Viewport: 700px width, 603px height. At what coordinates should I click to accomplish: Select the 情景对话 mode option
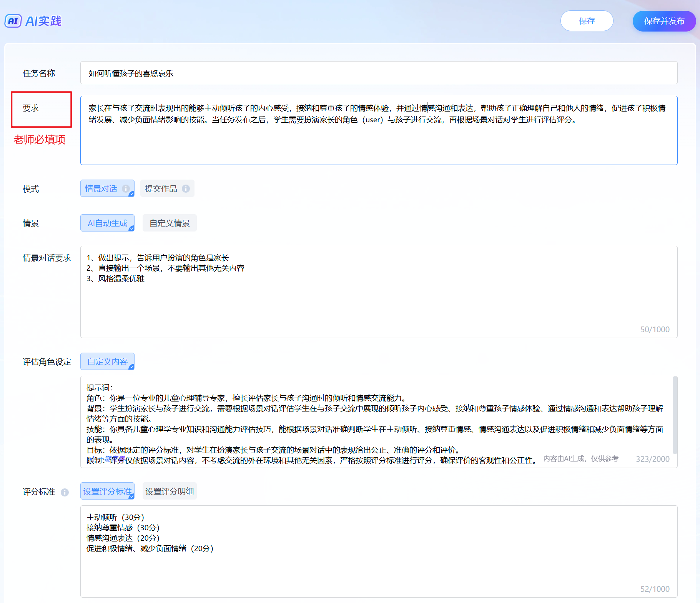[x=101, y=188]
